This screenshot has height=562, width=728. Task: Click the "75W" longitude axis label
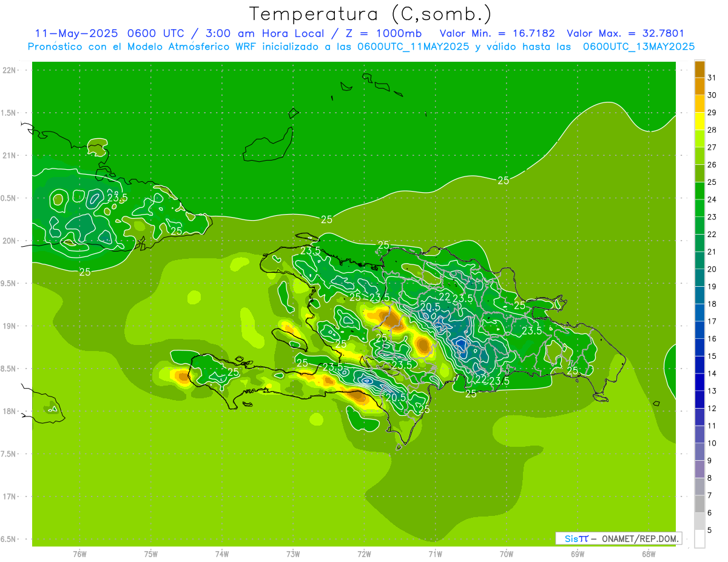(151, 554)
